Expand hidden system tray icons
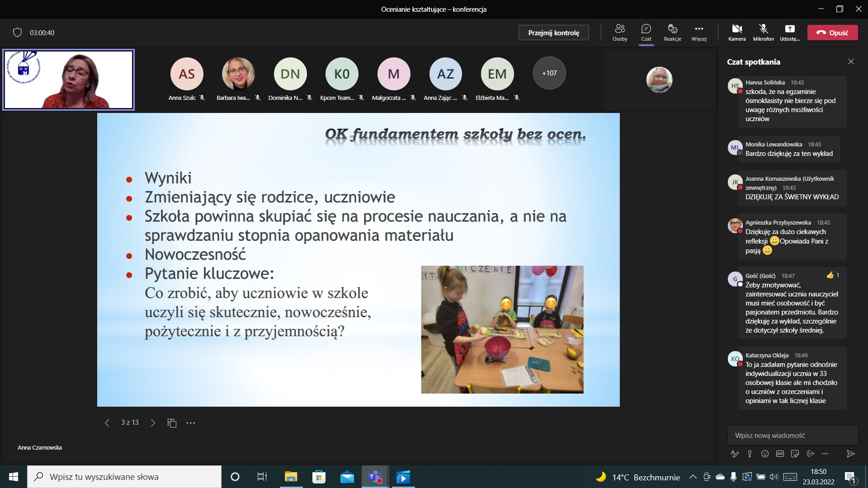Image resolution: width=868 pixels, height=488 pixels. [x=693, y=477]
